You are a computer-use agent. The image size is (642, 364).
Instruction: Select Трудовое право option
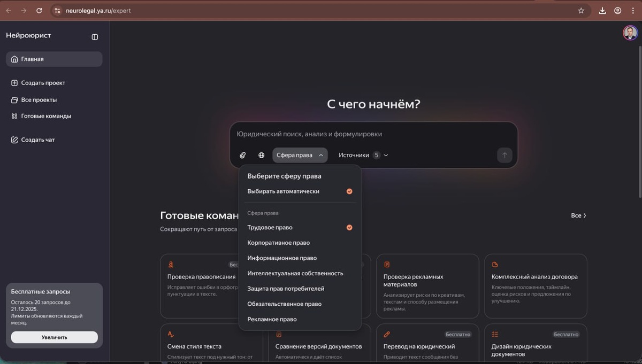click(x=300, y=228)
